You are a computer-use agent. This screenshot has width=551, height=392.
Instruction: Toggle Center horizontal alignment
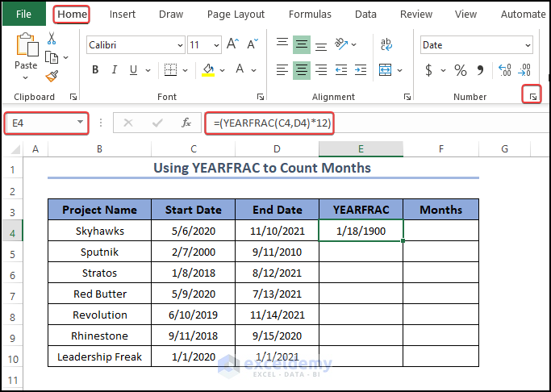click(302, 70)
